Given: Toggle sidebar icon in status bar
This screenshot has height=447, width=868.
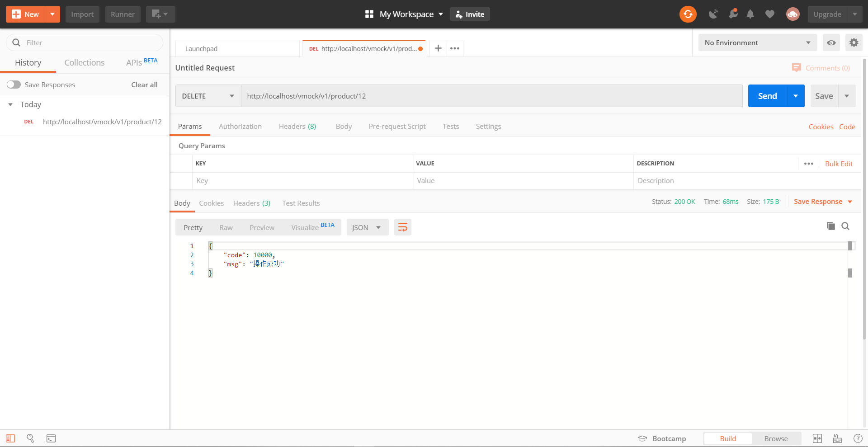Looking at the screenshot, I should tap(10, 438).
